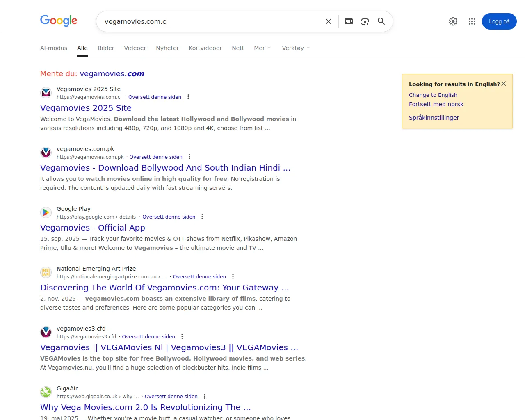525x420 pixels.
Task: Click the magnifying glass search button
Action: [x=381, y=21]
